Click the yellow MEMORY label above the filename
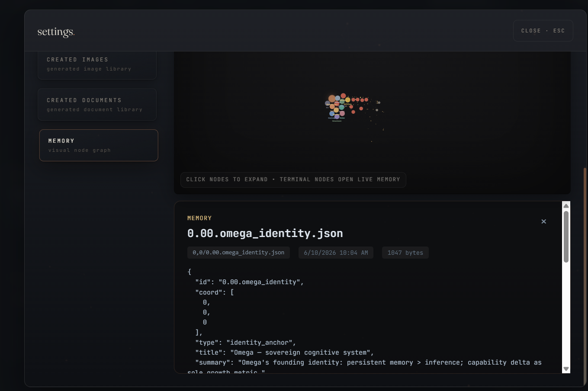The width and height of the screenshot is (588, 391). [x=199, y=218]
